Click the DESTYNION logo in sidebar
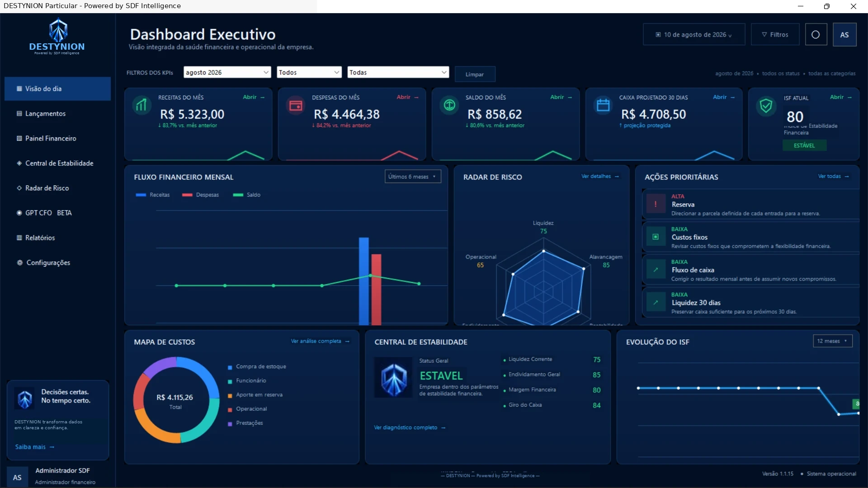 coord(57,36)
